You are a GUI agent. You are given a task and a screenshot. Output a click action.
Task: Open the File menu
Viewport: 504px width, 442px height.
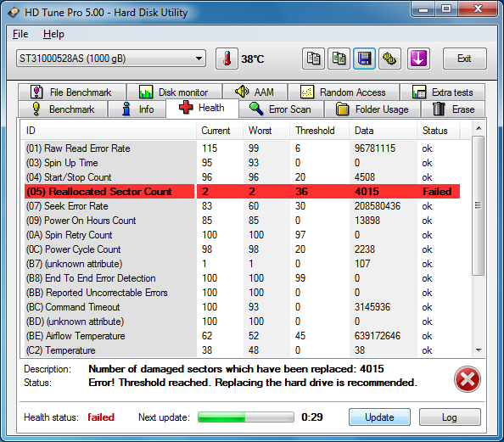point(20,34)
